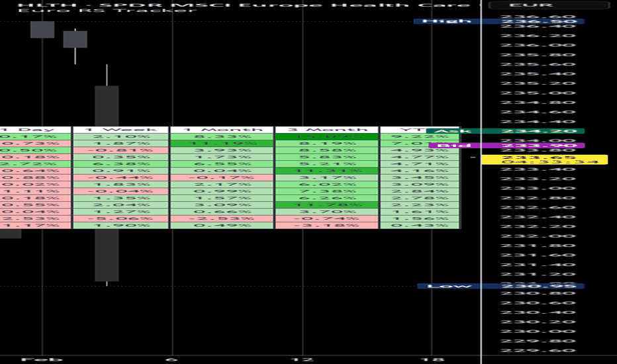Image resolution: width=617 pixels, height=364 pixels.
Task: Click dark green 11.78% in 3 Month column
Action: (326, 205)
